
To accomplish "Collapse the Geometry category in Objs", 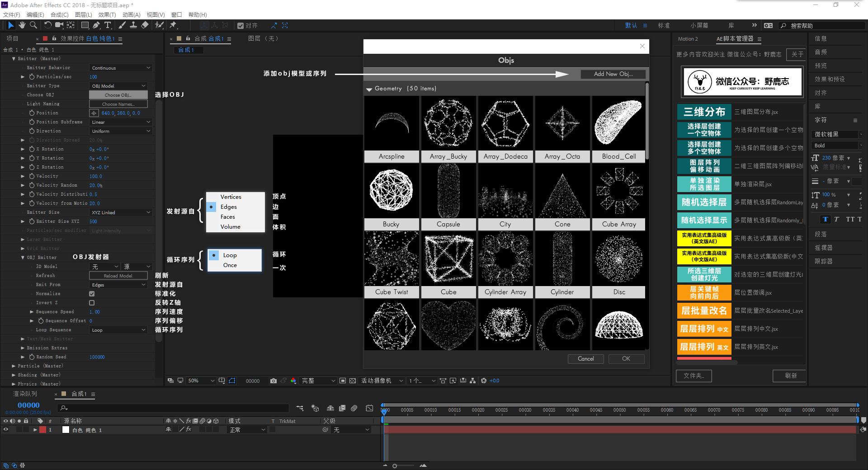I will click(369, 89).
